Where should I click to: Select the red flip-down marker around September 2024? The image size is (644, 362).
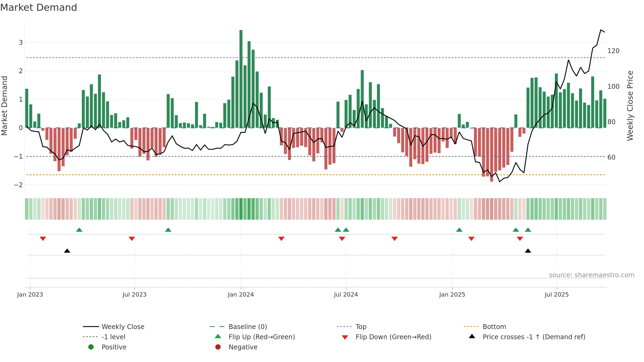(x=394, y=239)
